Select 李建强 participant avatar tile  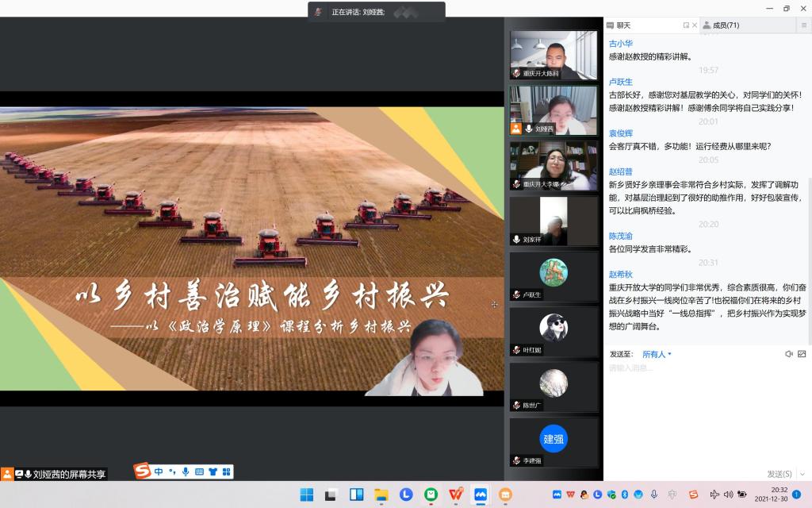pos(553,442)
